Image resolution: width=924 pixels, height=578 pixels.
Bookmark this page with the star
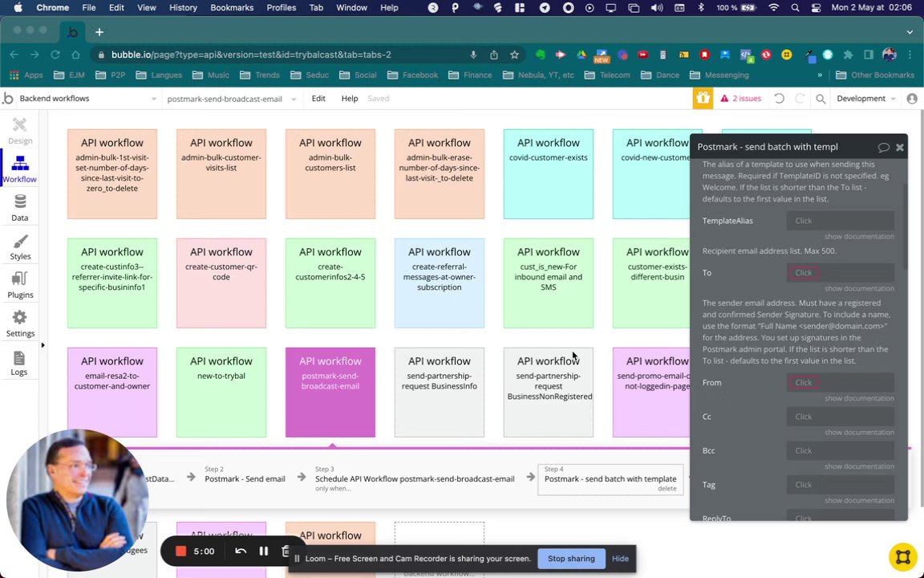tap(514, 55)
